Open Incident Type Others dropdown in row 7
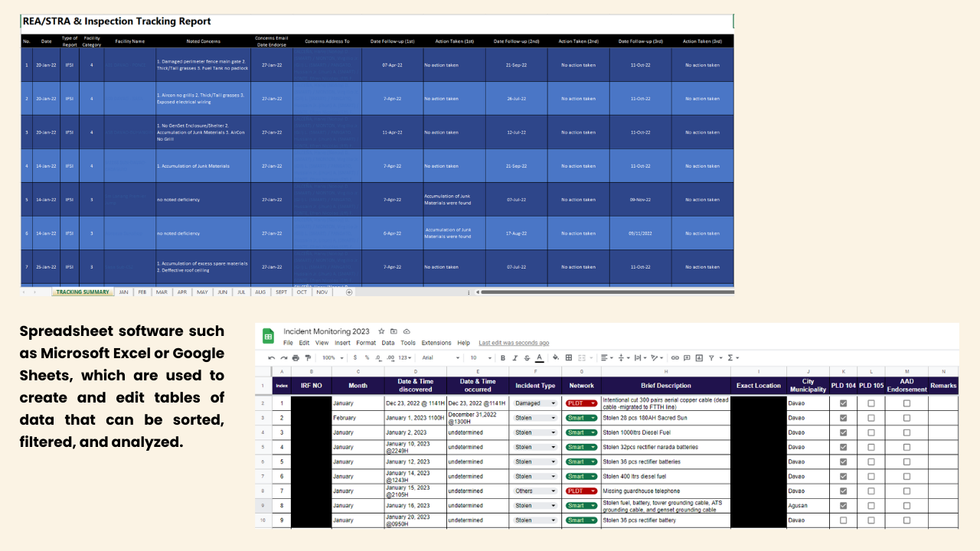 click(x=534, y=491)
